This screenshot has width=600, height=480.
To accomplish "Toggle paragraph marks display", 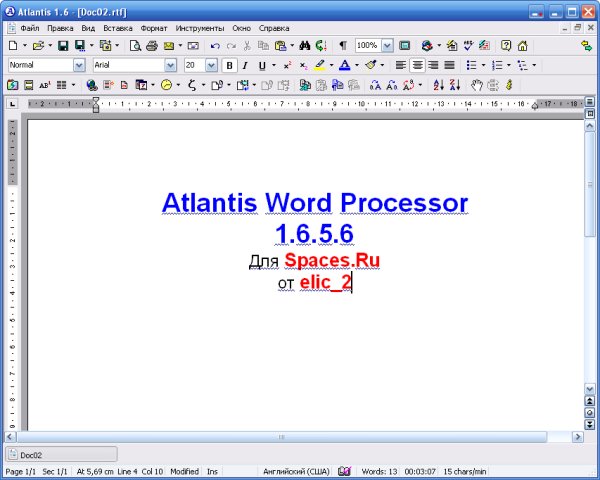I will (343, 46).
